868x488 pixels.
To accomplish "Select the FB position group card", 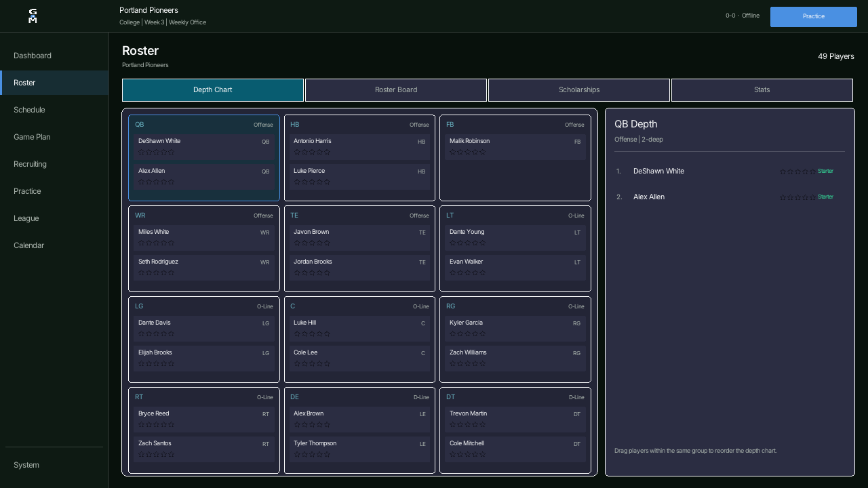I will pyautogui.click(x=515, y=158).
